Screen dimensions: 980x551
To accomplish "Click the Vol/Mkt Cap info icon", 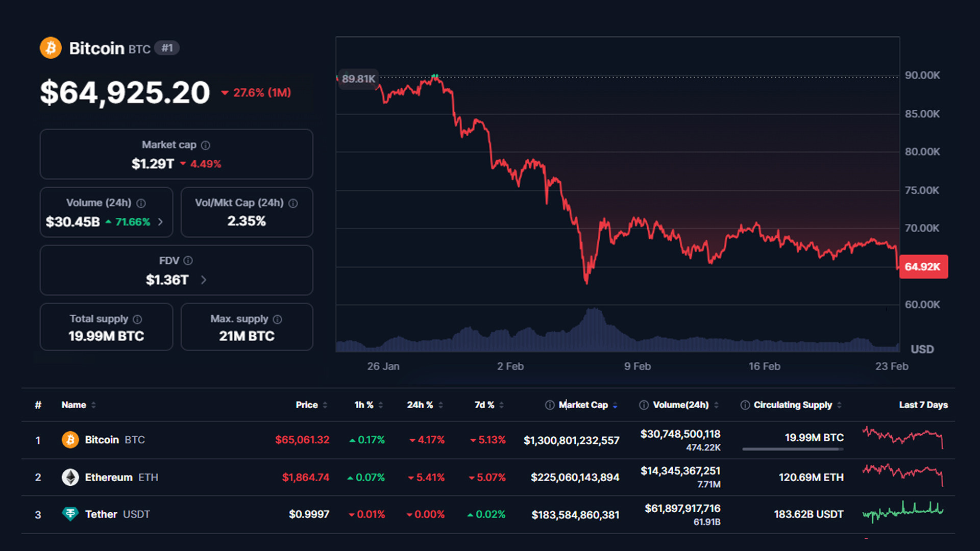I will [x=293, y=203].
